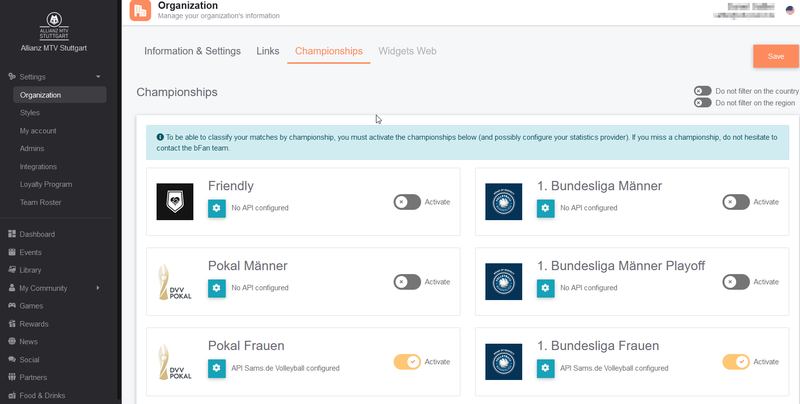The width and height of the screenshot is (800, 404).
Task: Open API settings gear for Pokal Männer
Action: 217,288
